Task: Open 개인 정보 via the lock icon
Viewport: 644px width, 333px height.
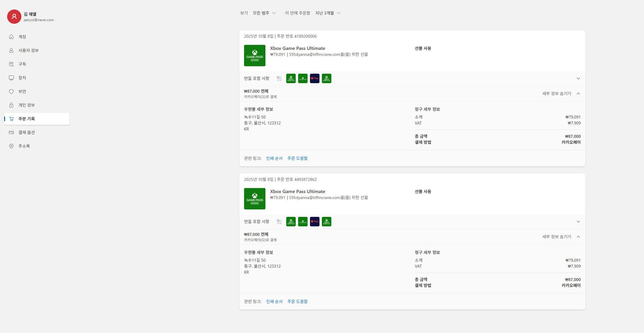Action: (11, 105)
